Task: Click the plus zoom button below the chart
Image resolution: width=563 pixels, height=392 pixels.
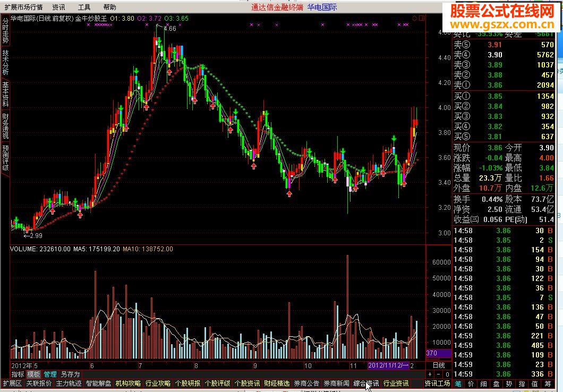Action: click(430, 374)
